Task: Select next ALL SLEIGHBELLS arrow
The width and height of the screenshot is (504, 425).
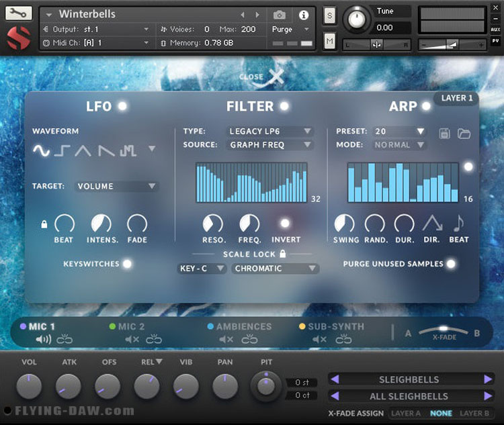Action: click(488, 396)
